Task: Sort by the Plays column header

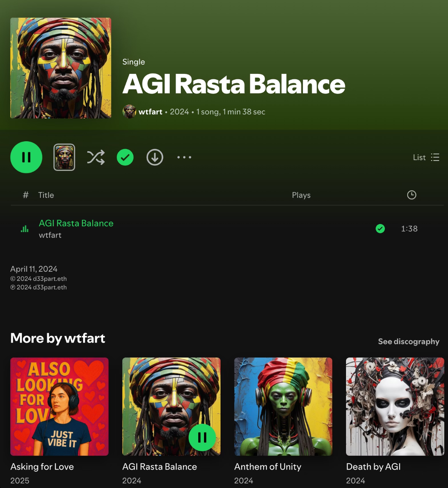Action: 301,195
